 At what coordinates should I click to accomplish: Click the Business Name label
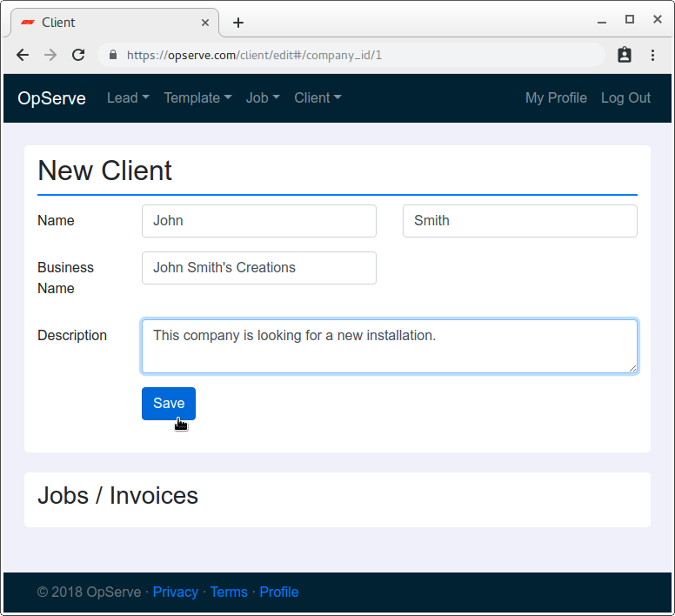click(x=65, y=278)
